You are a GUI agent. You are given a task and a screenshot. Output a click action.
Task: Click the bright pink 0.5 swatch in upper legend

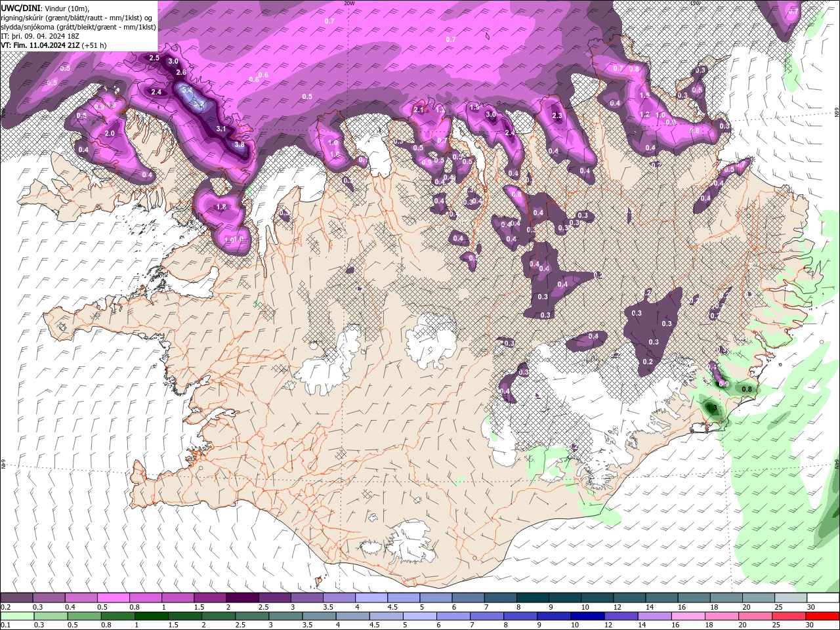tap(113, 598)
